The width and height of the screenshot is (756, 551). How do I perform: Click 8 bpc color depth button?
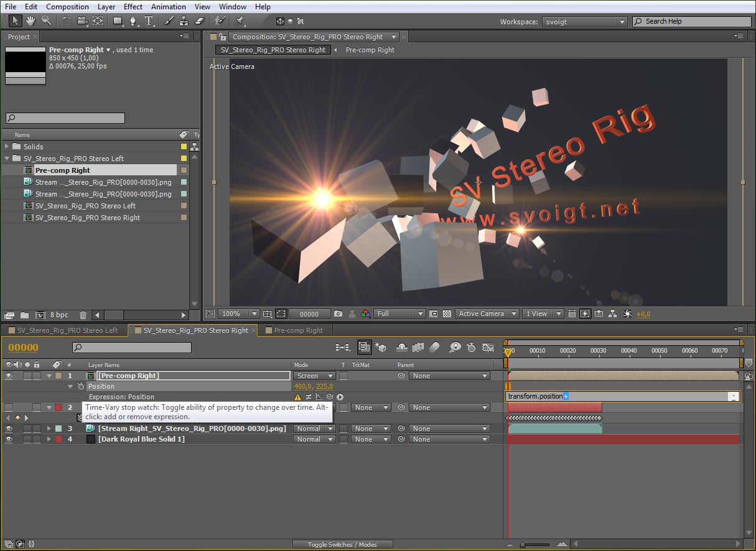tap(60, 315)
